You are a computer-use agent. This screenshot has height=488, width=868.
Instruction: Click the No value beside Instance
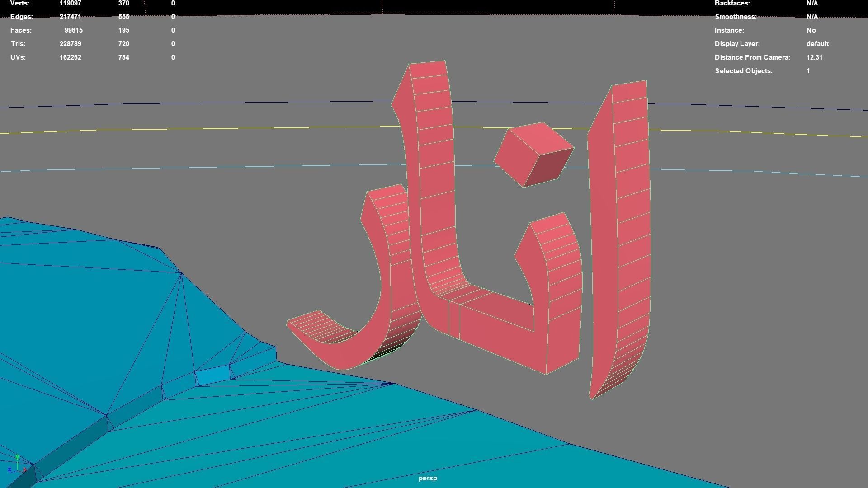tap(811, 30)
